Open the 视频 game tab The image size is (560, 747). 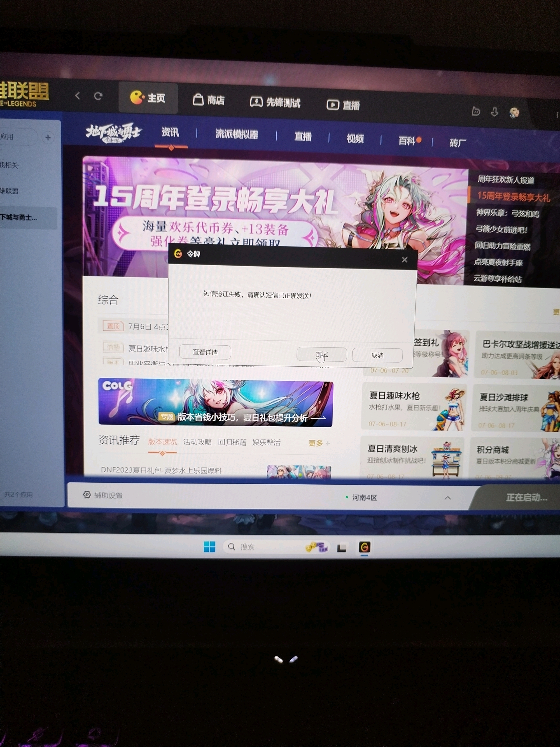coord(355,138)
